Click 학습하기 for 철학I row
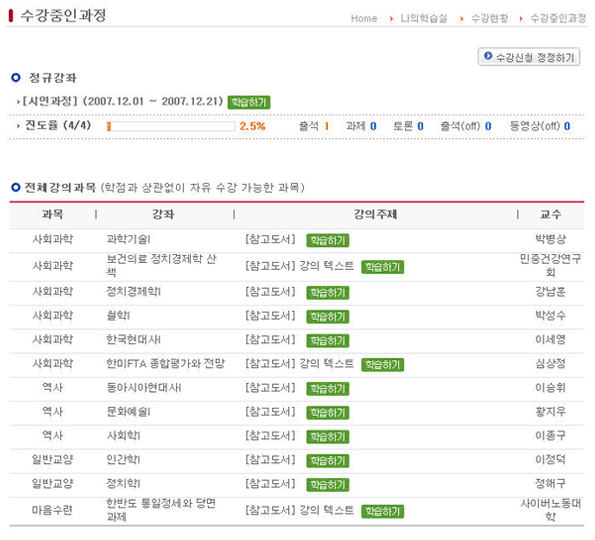 [328, 316]
